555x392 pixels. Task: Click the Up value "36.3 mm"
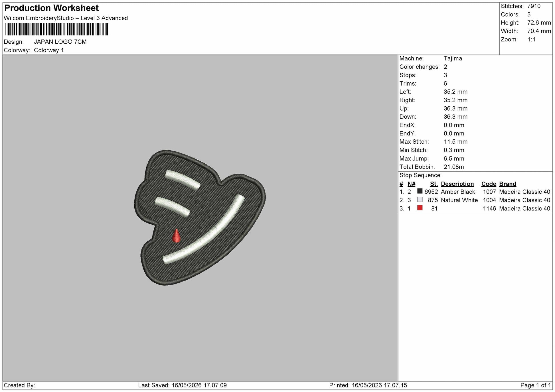455,109
